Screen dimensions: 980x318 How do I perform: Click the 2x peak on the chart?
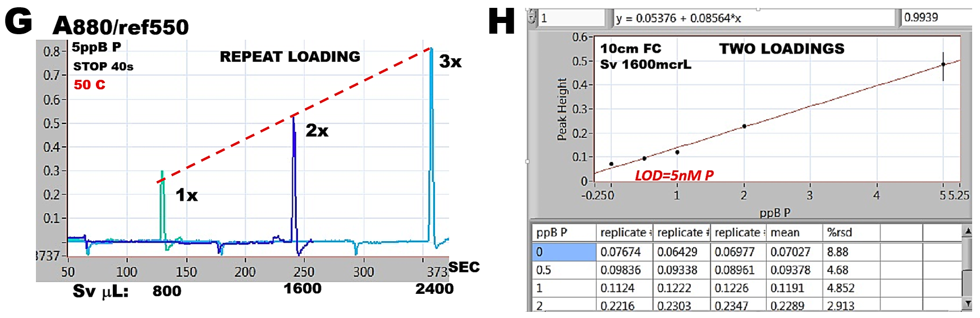(x=294, y=119)
